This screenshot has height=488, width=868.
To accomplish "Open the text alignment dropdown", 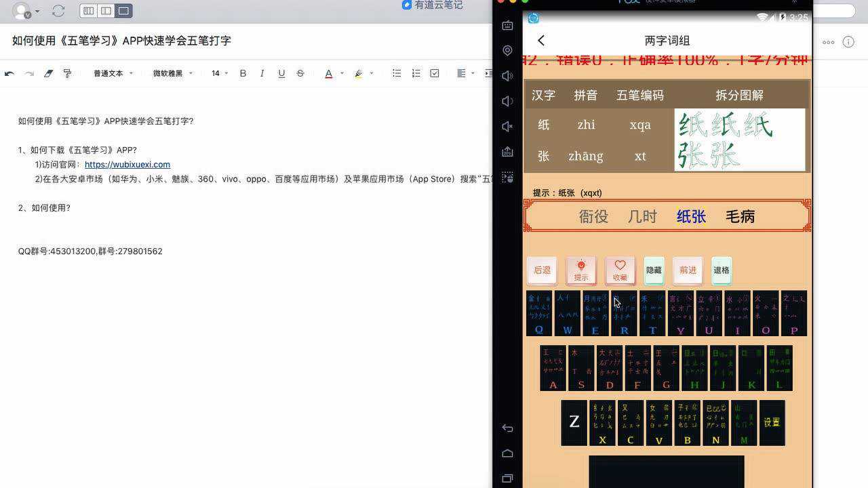I will tap(465, 73).
